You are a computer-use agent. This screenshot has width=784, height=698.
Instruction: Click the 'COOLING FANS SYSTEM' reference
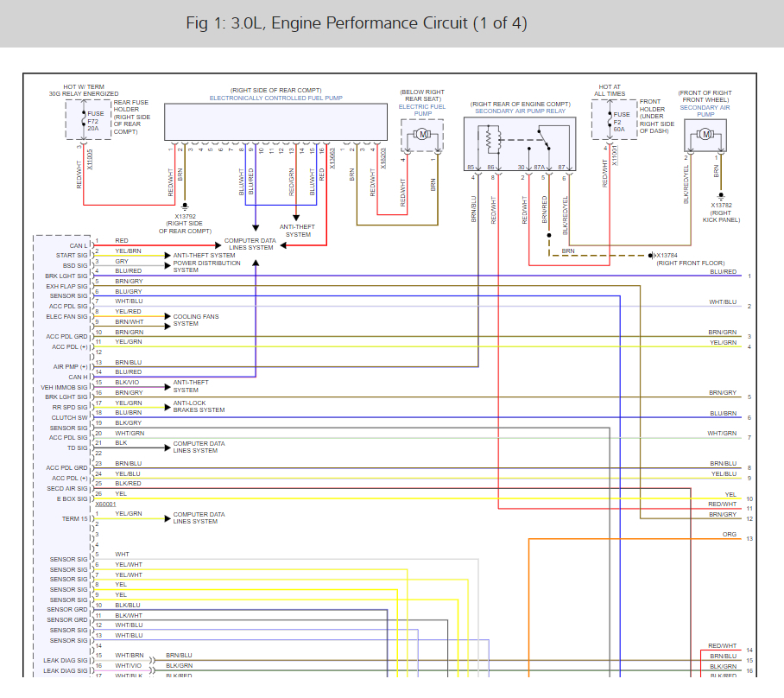pyautogui.click(x=196, y=320)
